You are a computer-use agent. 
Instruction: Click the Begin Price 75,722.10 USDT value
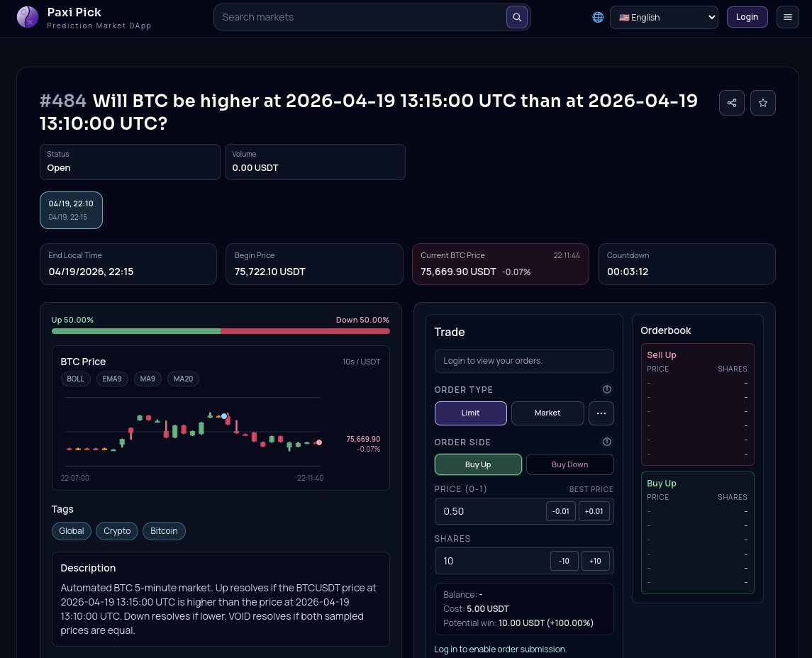pyautogui.click(x=269, y=272)
